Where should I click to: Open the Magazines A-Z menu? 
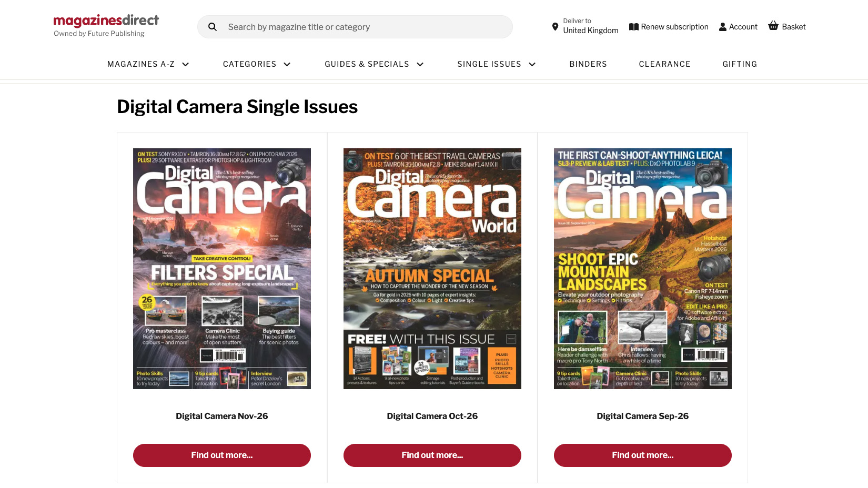coord(141,64)
